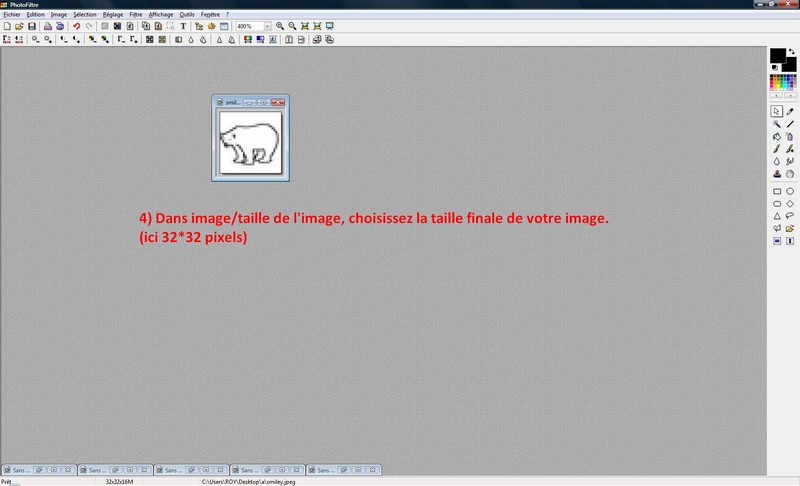Open the Gradient filter rainbow icon
Screen dimensions: 800x486
click(x=248, y=39)
